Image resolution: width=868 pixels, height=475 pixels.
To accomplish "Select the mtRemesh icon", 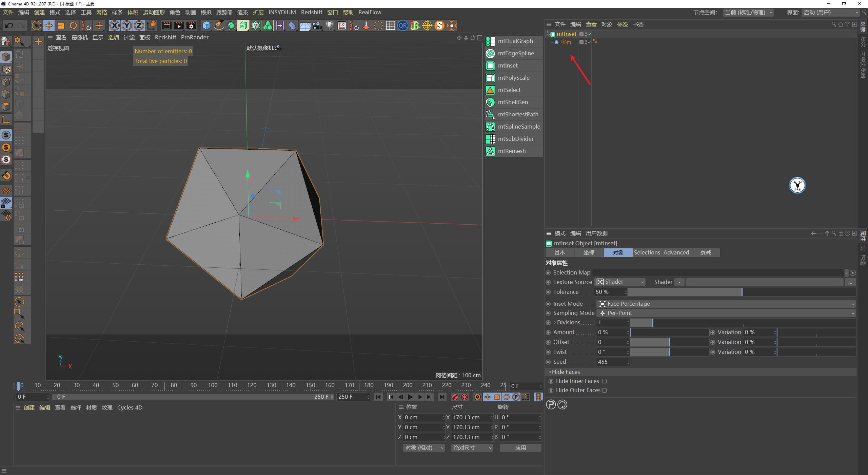I will click(x=490, y=151).
